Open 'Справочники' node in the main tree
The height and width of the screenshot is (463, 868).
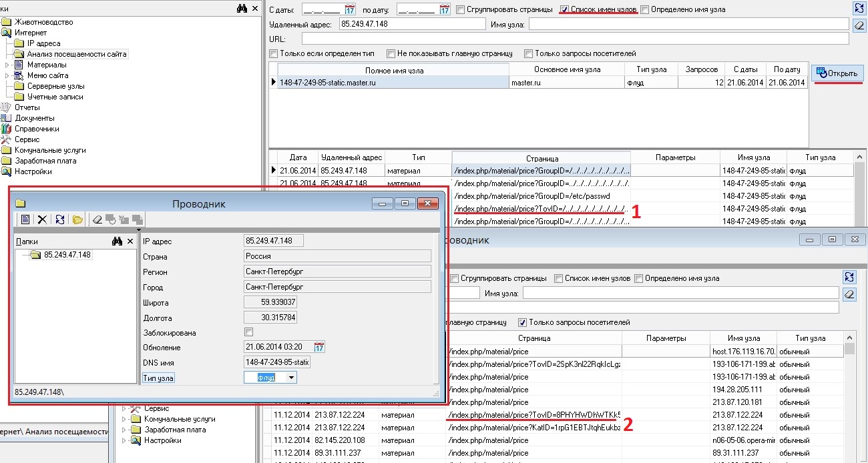[x=37, y=129]
